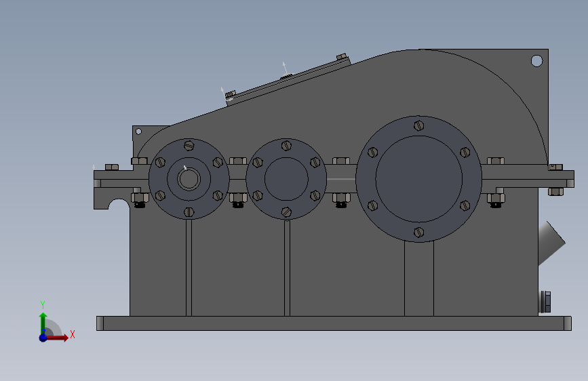Image resolution: width=588 pixels, height=381 pixels.
Task: Select the angled oil dipstick tube on the right side
Action: tap(551, 243)
